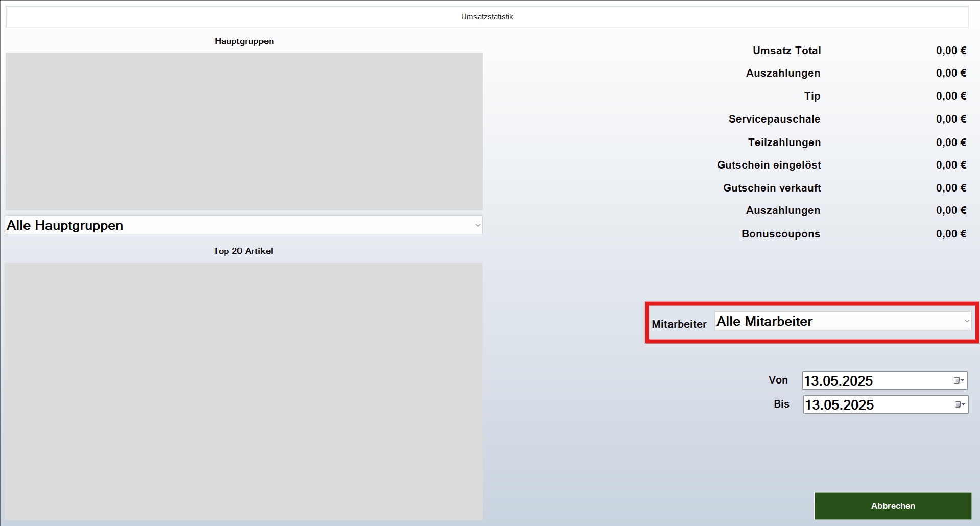Click the Top 20 Artikel heading

243,251
